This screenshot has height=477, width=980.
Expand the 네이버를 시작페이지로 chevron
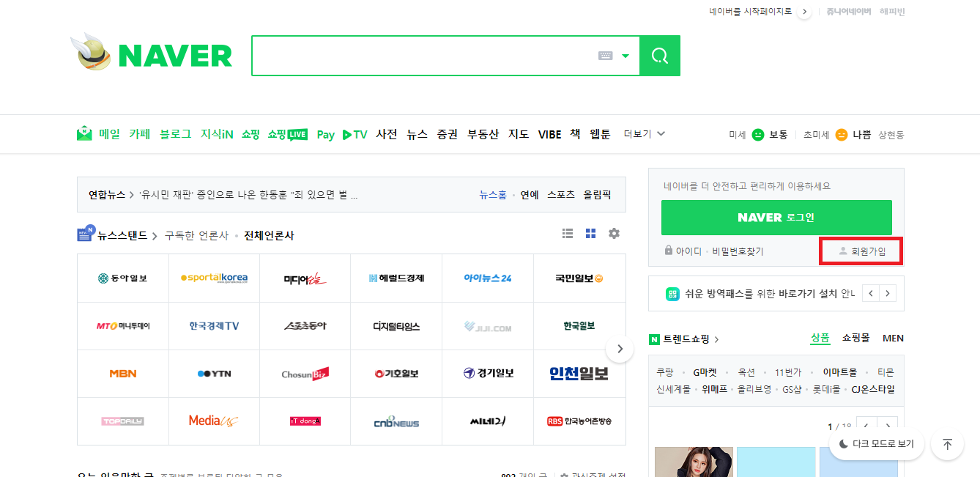click(x=804, y=12)
